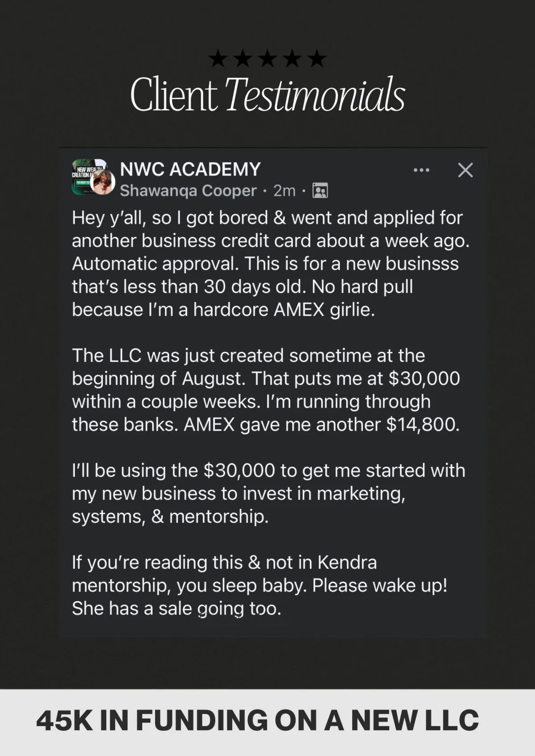The image size is (535, 756).
Task: Click the 2m post timestamp
Action: (x=284, y=191)
